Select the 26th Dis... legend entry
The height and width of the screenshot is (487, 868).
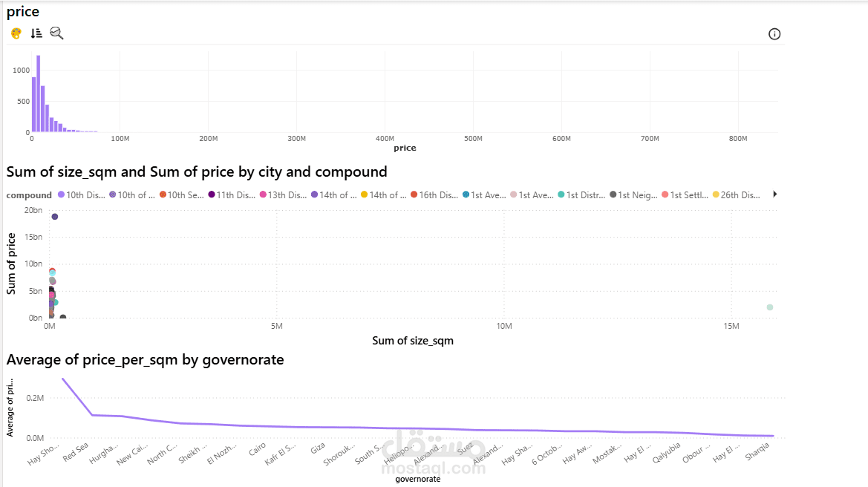pos(737,195)
